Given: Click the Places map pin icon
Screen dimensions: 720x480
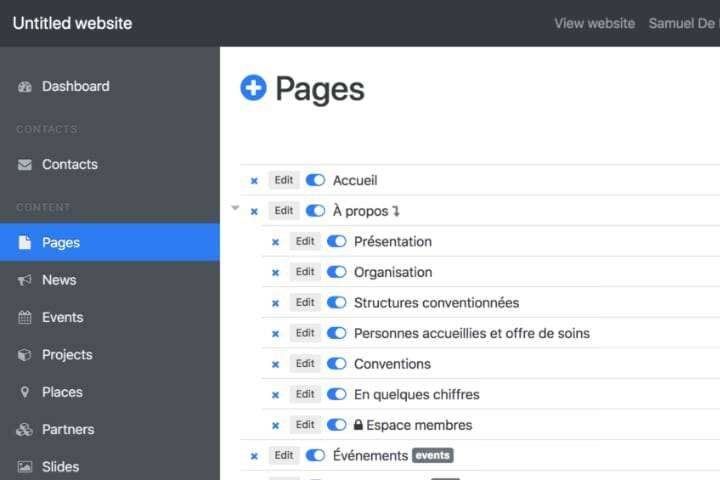Looking at the screenshot, I should coord(25,392).
